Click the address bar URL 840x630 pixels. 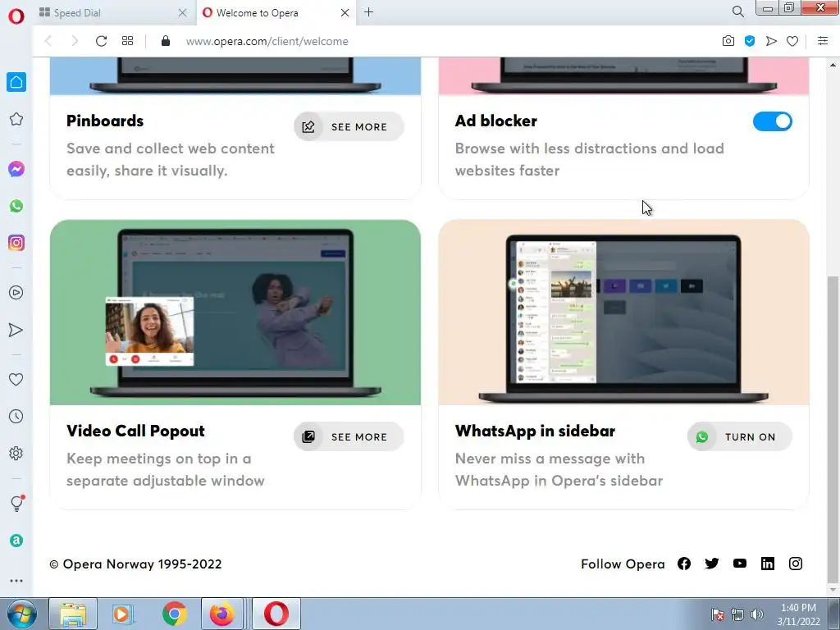point(267,41)
